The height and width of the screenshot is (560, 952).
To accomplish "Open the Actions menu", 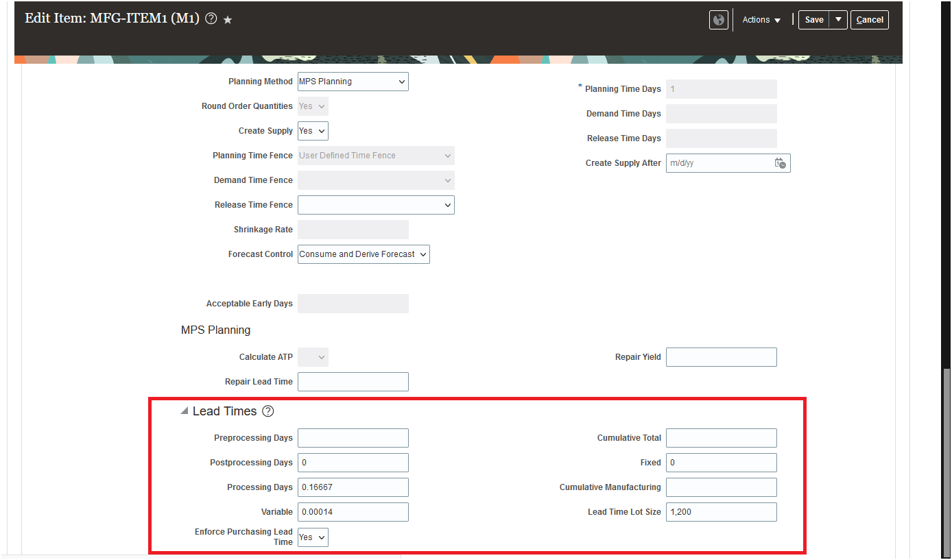I will (x=761, y=20).
